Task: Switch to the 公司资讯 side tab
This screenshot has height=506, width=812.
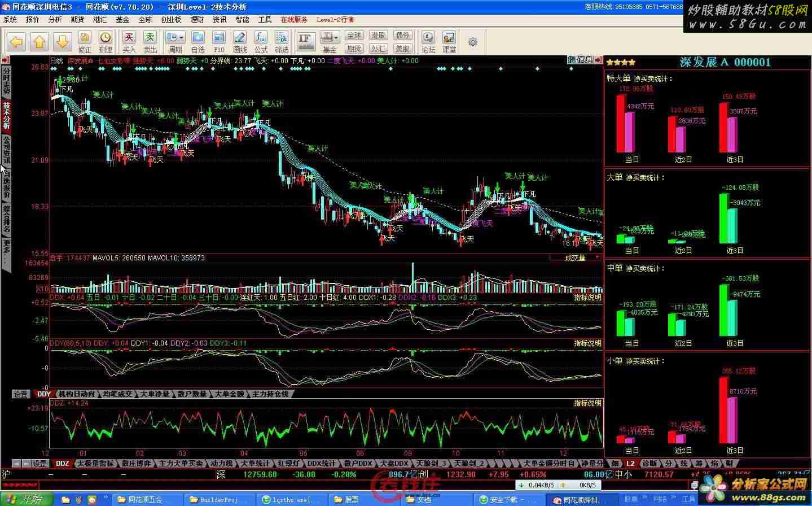Action: (6, 150)
